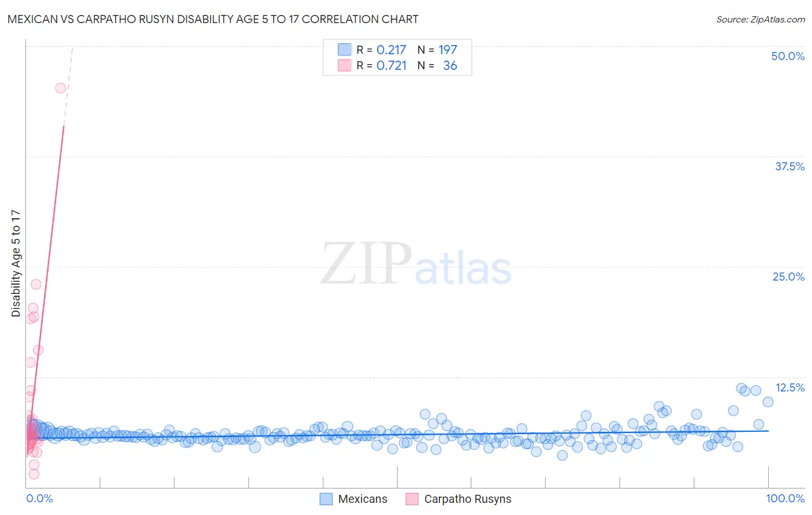Click the chart title text

[x=213, y=19]
